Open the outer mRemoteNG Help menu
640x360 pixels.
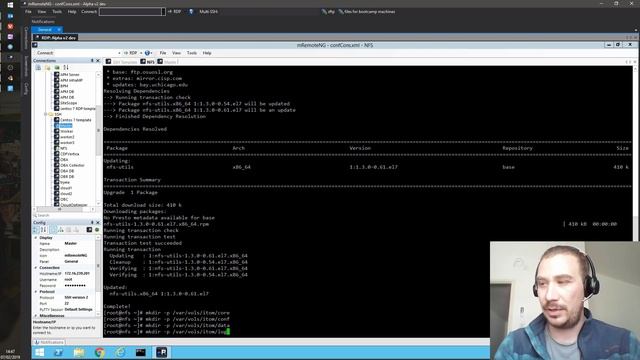72,11
